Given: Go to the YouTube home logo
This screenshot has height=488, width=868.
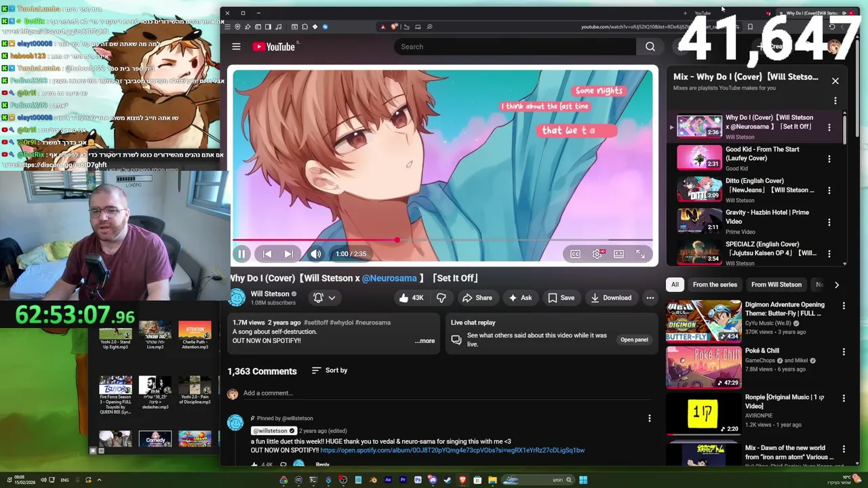Looking at the screenshot, I should pos(275,47).
